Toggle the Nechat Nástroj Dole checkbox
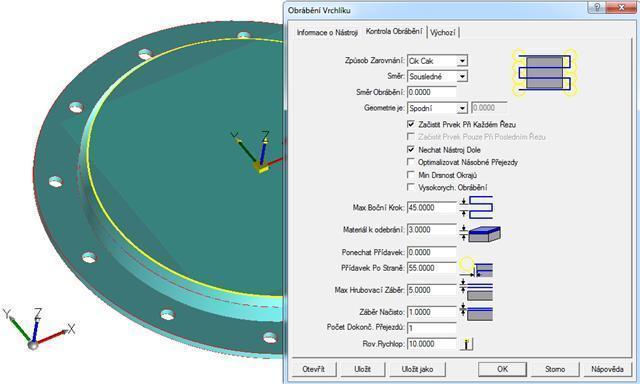Screen dimensions: 640x384 tap(411, 149)
